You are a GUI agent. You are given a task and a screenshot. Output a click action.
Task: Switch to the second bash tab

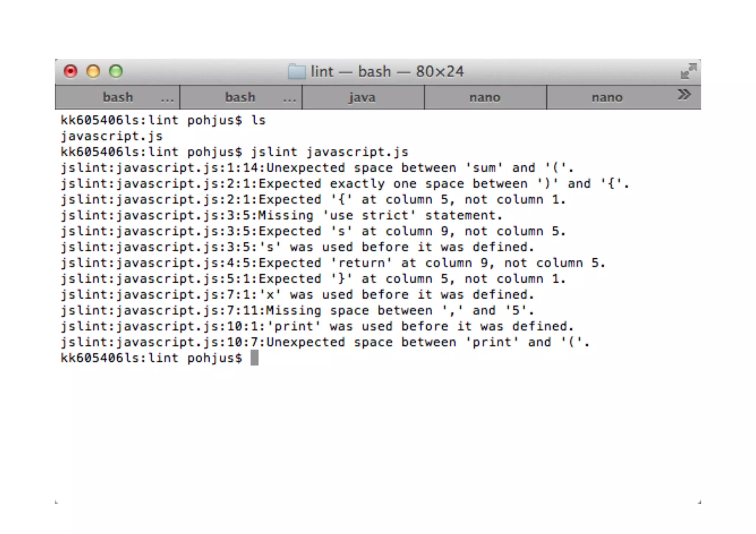tap(241, 97)
